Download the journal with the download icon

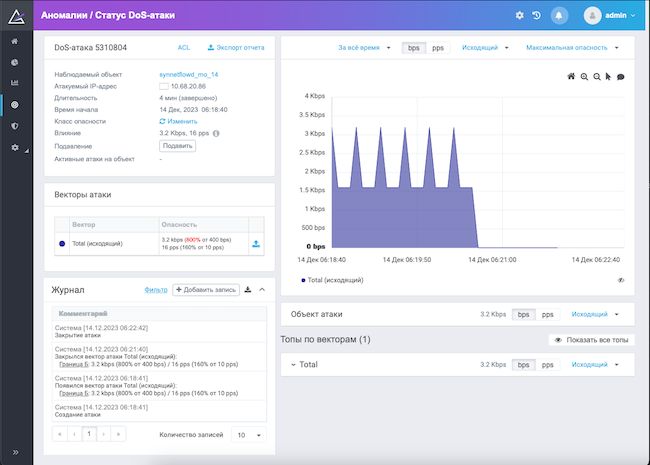(248, 289)
